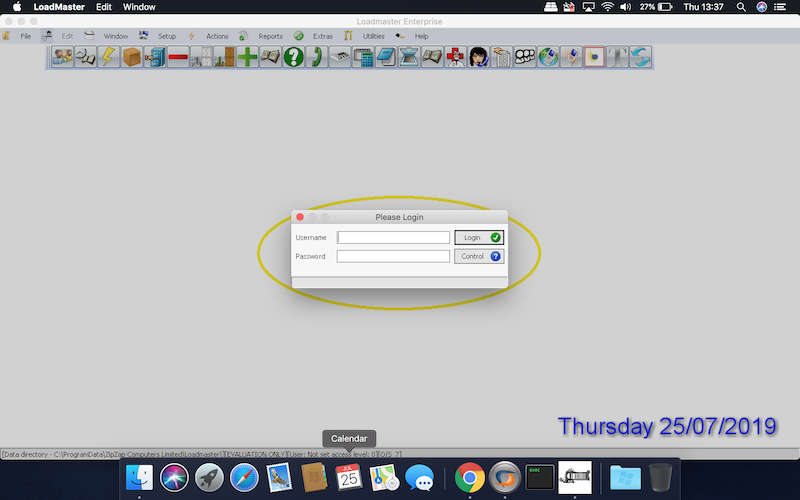The image size is (800, 500).
Task: Click the doctor with red cross icon
Action: point(456,57)
